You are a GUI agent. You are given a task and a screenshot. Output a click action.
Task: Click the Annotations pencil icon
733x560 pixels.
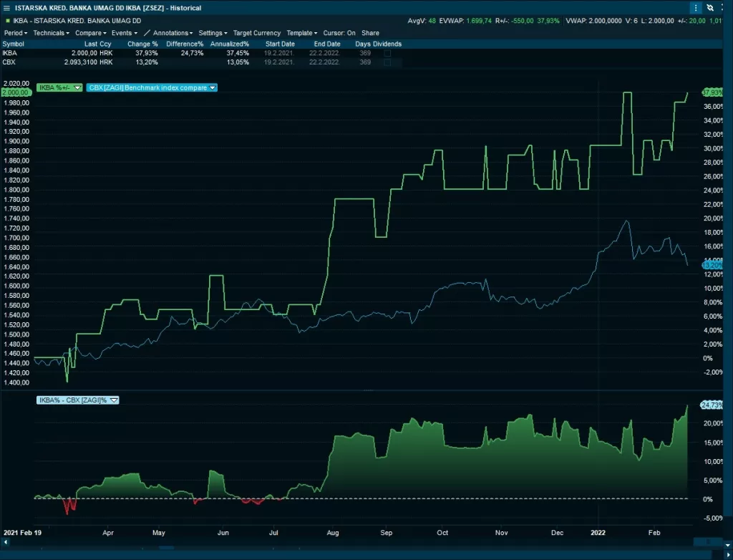[x=147, y=33]
